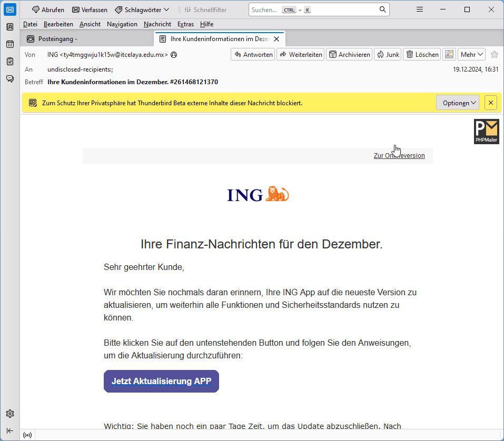Click Verfassen to compose a message
504x441 pixels.
[90, 10]
